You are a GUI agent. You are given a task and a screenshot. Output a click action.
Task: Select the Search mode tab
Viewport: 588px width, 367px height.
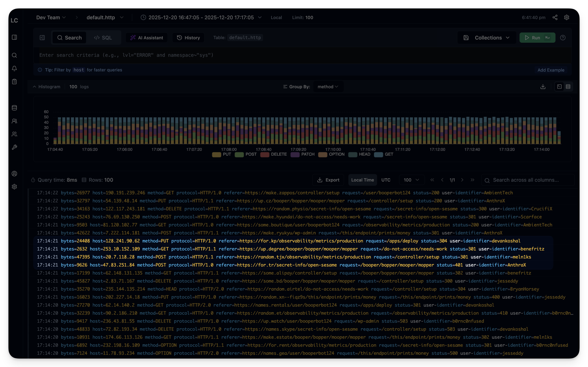click(x=69, y=38)
